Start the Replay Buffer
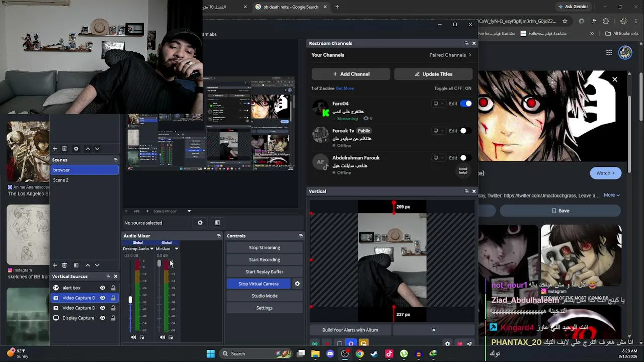 coord(264,271)
